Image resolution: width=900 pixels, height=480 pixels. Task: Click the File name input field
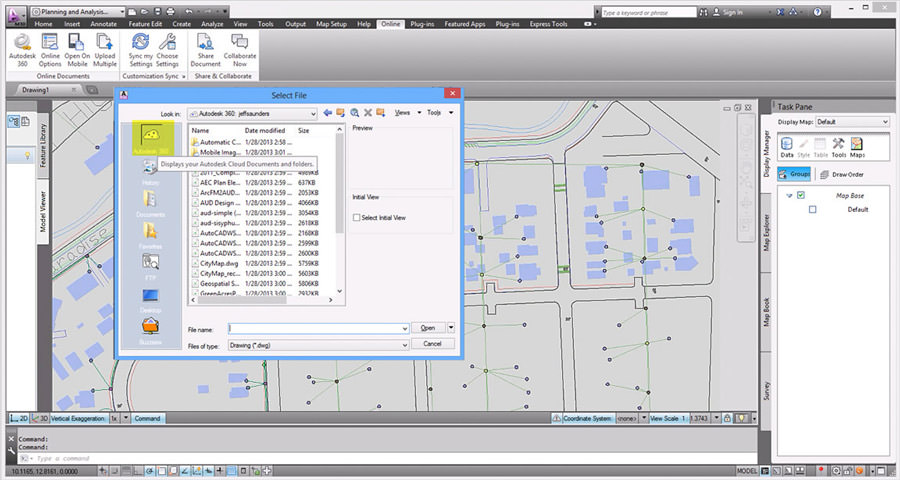pos(318,328)
